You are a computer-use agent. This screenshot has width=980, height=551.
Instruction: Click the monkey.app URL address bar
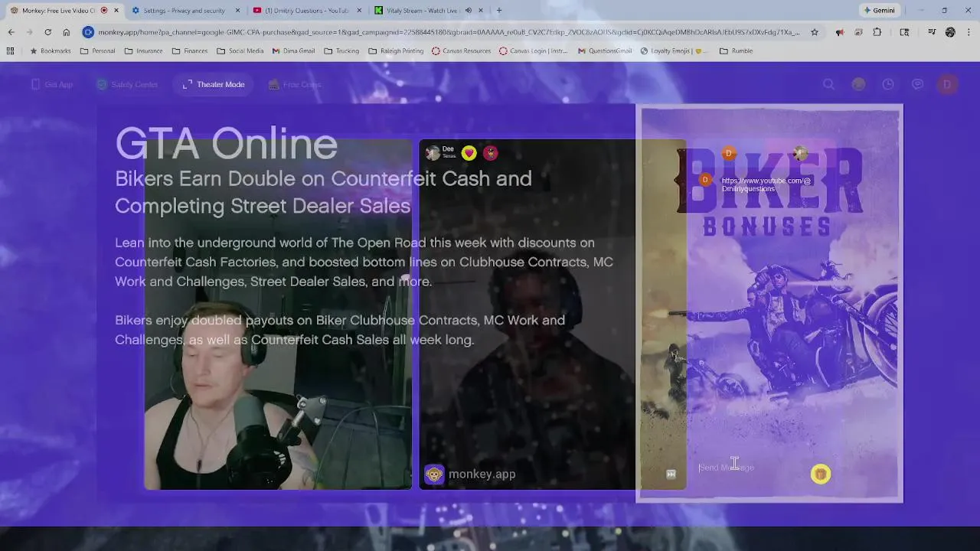click(x=449, y=32)
